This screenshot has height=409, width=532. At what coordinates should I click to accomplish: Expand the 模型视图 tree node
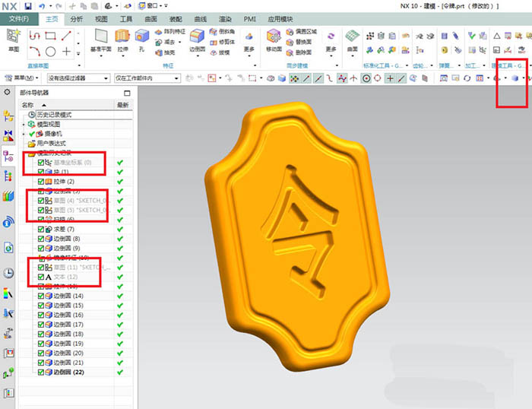click(x=24, y=125)
